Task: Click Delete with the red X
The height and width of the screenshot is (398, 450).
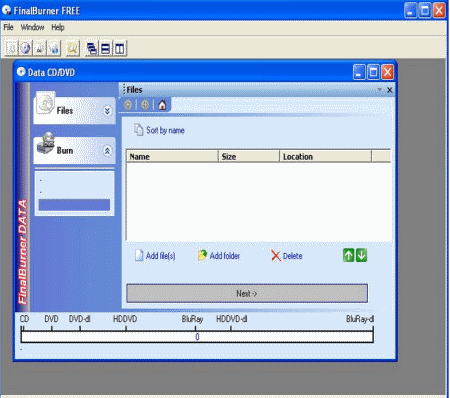Action: point(287,256)
